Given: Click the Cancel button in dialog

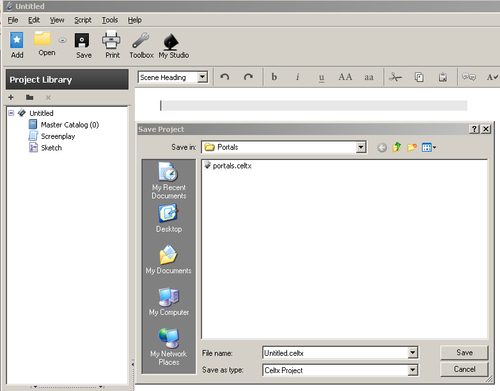Looking at the screenshot, I should click(464, 369).
